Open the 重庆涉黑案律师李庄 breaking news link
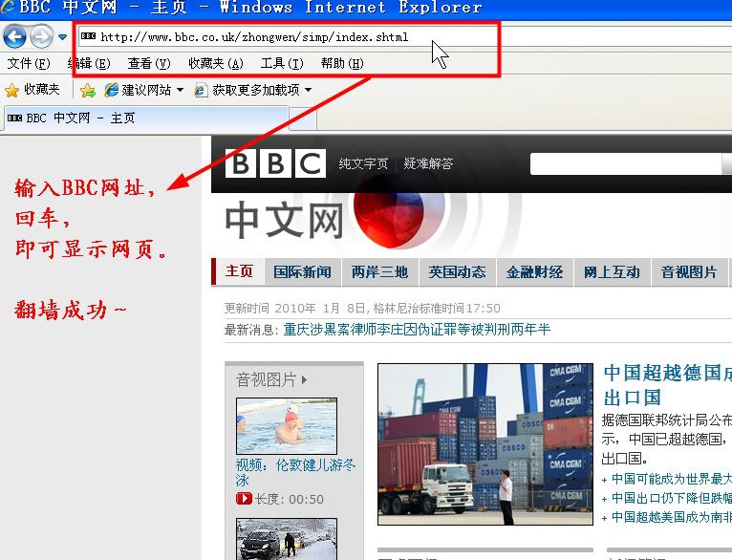This screenshot has width=732, height=560. (x=417, y=330)
